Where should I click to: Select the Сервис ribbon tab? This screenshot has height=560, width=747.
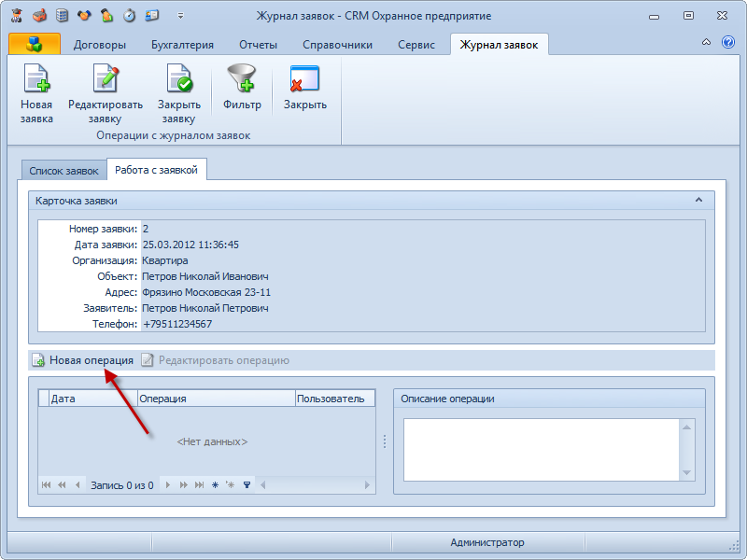click(416, 45)
